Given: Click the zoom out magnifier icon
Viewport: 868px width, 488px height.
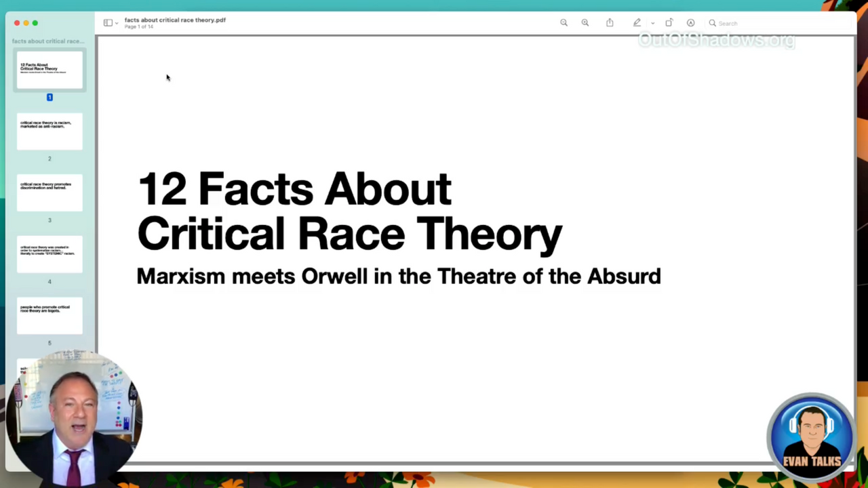Looking at the screenshot, I should 564,23.
